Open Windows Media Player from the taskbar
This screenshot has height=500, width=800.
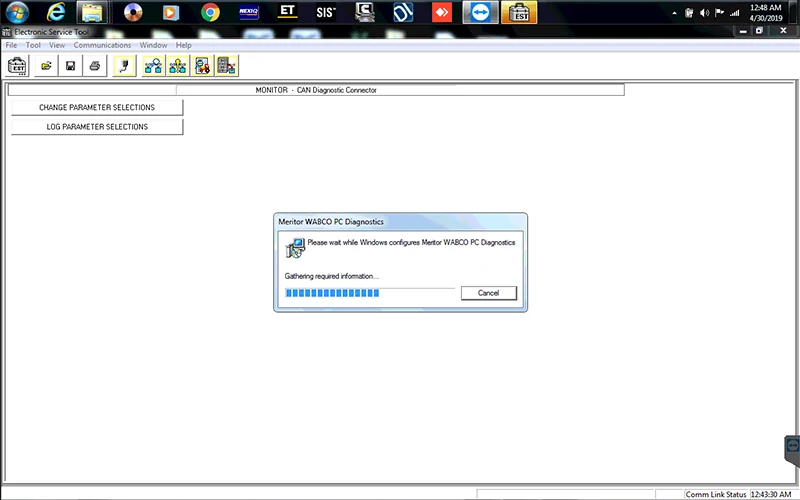171,12
